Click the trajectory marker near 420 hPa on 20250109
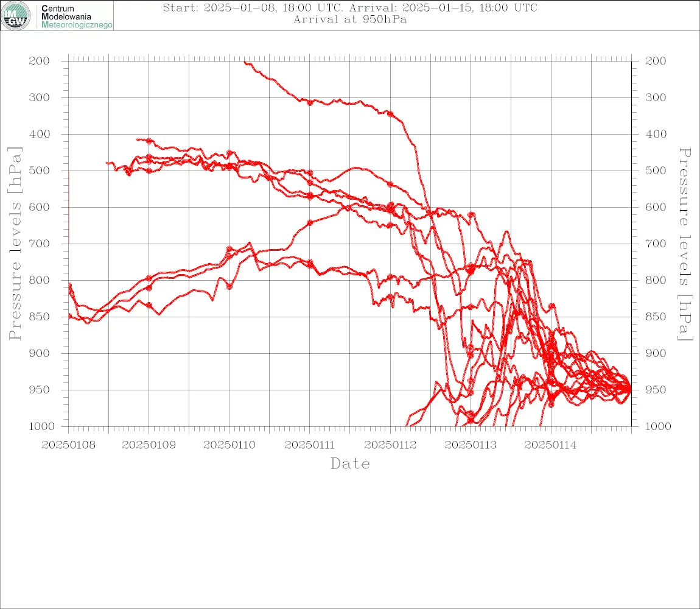The height and width of the screenshot is (609, 700). 149,141
